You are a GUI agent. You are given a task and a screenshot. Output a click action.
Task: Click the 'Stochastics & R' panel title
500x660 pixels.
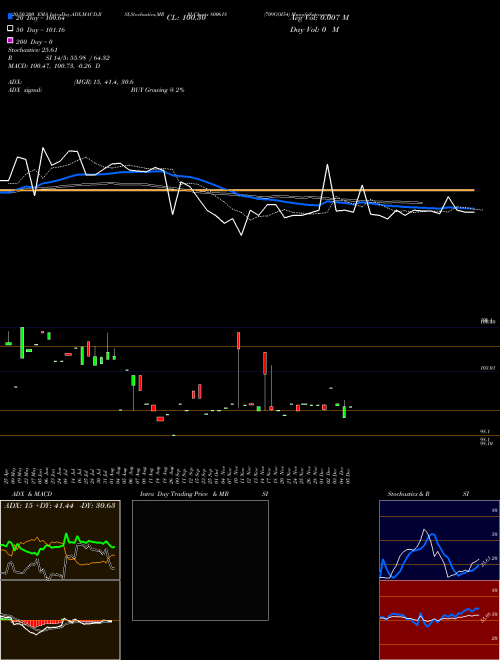[x=408, y=494]
